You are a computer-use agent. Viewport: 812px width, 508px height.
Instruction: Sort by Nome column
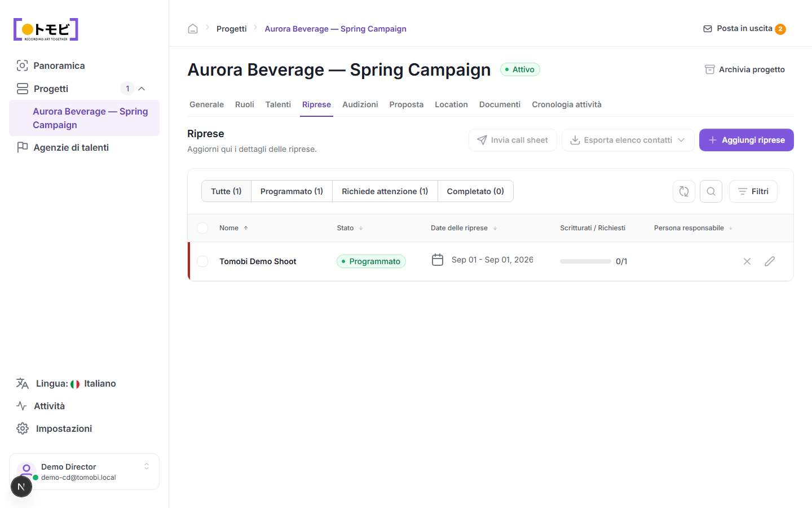pyautogui.click(x=233, y=228)
